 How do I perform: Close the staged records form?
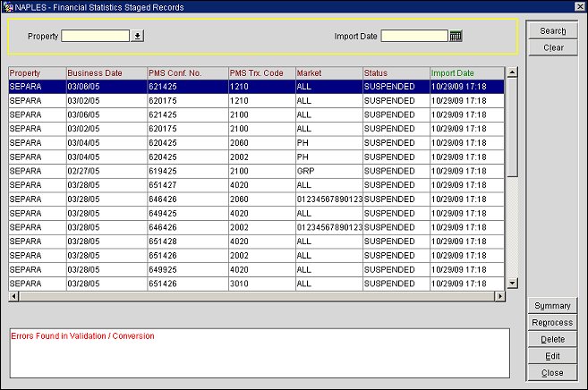[552, 372]
